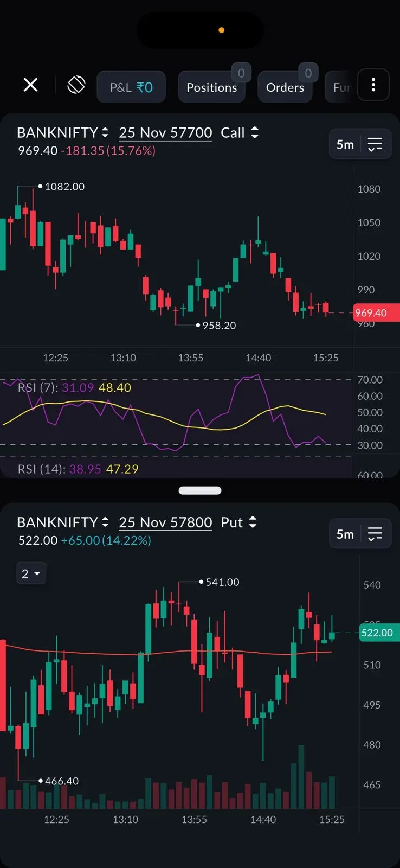Close the chart view with X icon
Screen dimensions: 400x868
(31, 85)
